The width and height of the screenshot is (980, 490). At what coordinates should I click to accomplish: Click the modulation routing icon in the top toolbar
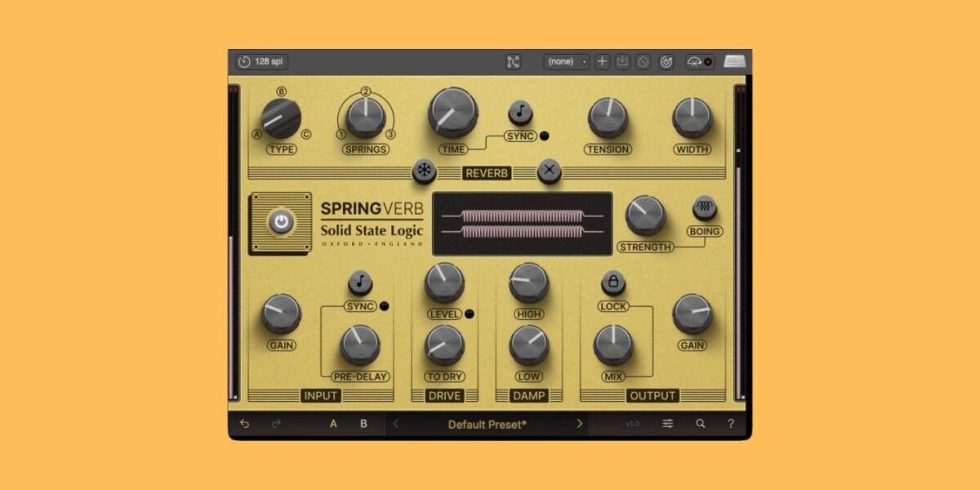tap(514, 61)
